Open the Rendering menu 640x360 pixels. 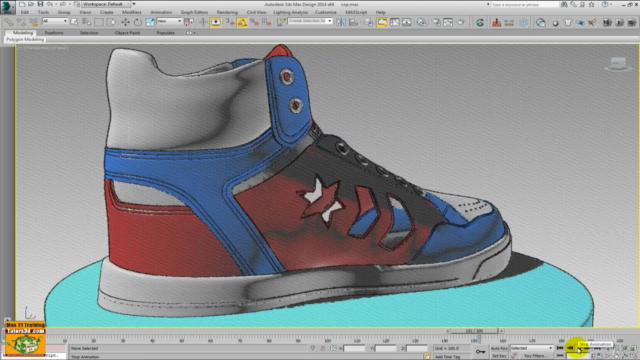pos(227,12)
